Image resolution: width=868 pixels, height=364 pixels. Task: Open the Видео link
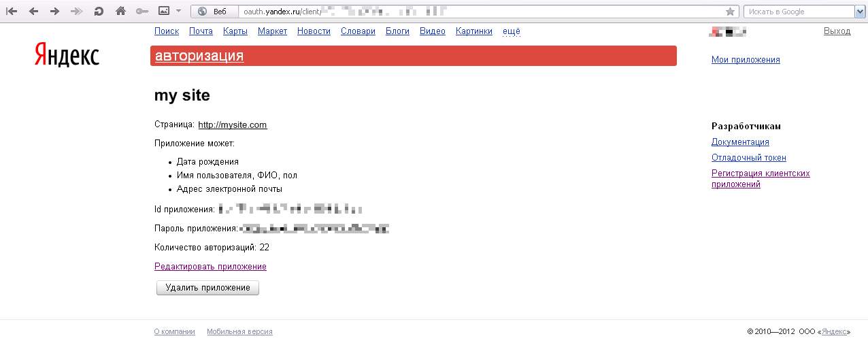pos(433,31)
